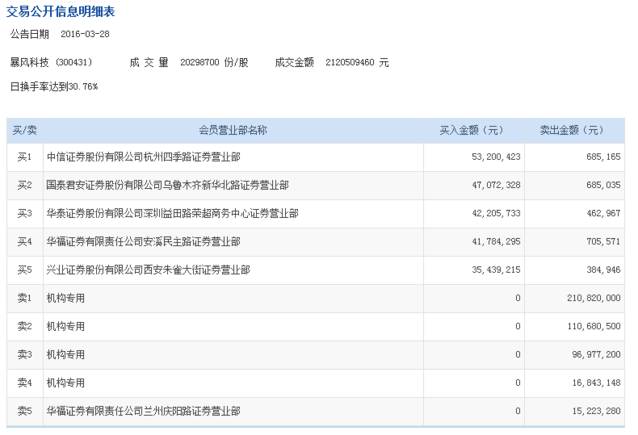Image resolution: width=638 pixels, height=435 pixels.
Task: Click the title 交易公开信息明细表
Action: point(61,11)
